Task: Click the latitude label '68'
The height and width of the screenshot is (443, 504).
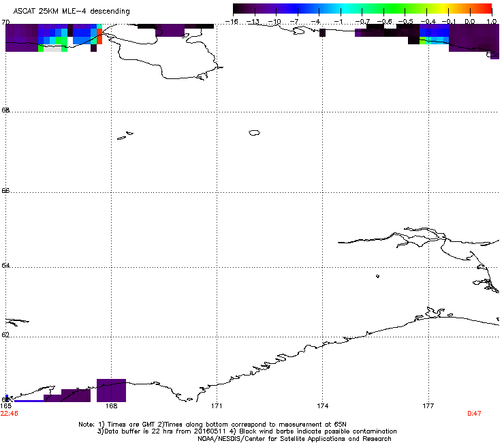Action: pos(5,110)
